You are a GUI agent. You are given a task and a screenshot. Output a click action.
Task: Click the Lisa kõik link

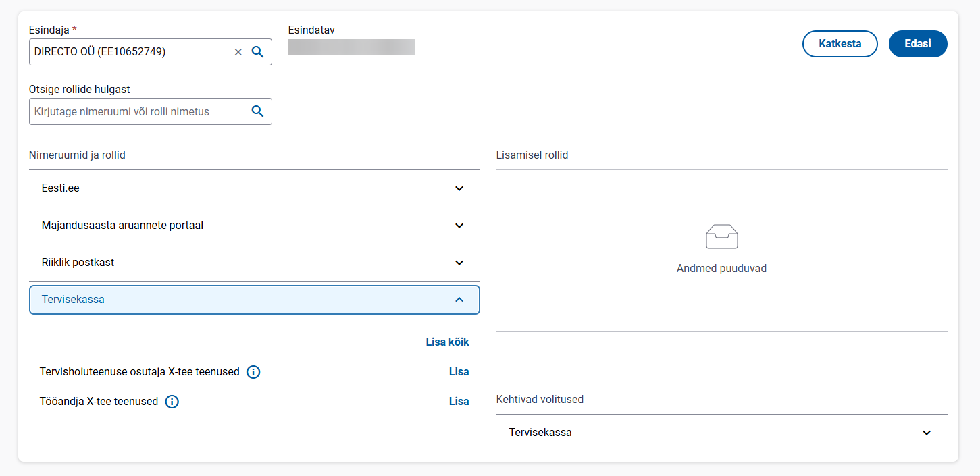447,342
